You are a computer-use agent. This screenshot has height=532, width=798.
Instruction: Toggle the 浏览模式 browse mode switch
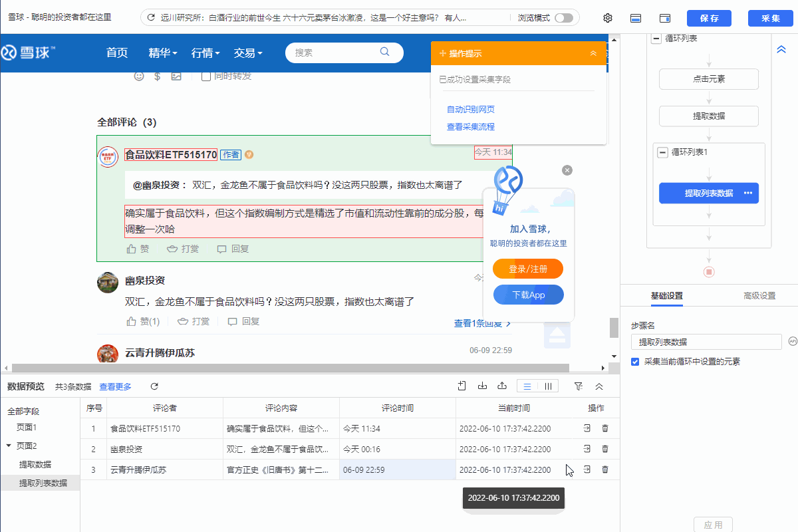pyautogui.click(x=564, y=18)
